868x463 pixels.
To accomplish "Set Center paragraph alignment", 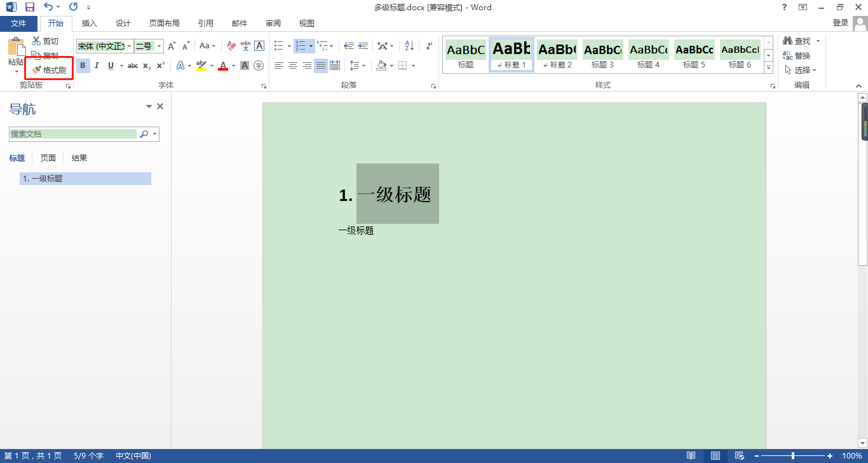I will [x=293, y=66].
